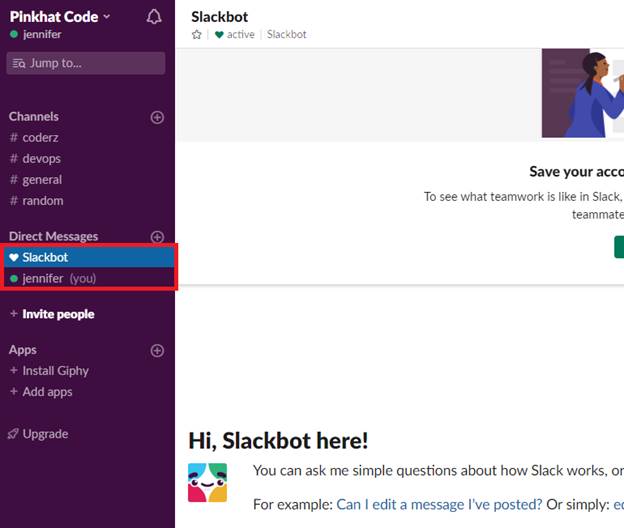This screenshot has height=528, width=624.
Task: Star the Slackbot conversation
Action: coord(197,35)
